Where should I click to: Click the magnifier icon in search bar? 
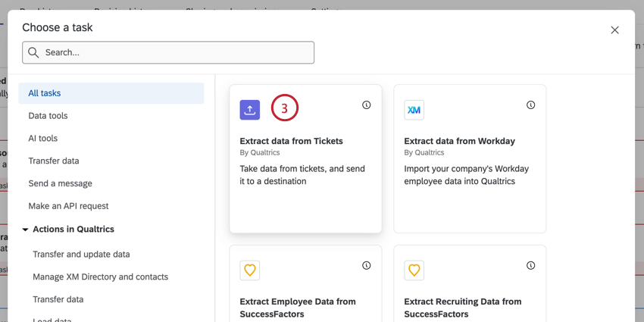pos(33,53)
